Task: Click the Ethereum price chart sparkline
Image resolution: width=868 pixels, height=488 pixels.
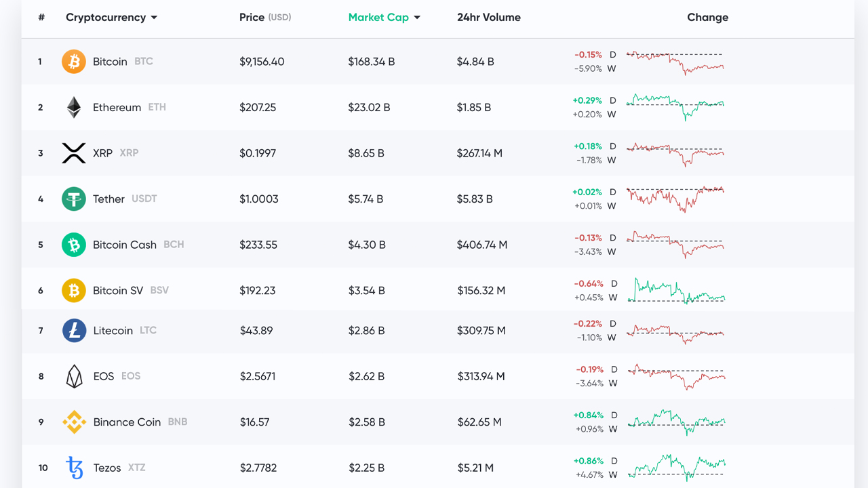Action: 675,107
